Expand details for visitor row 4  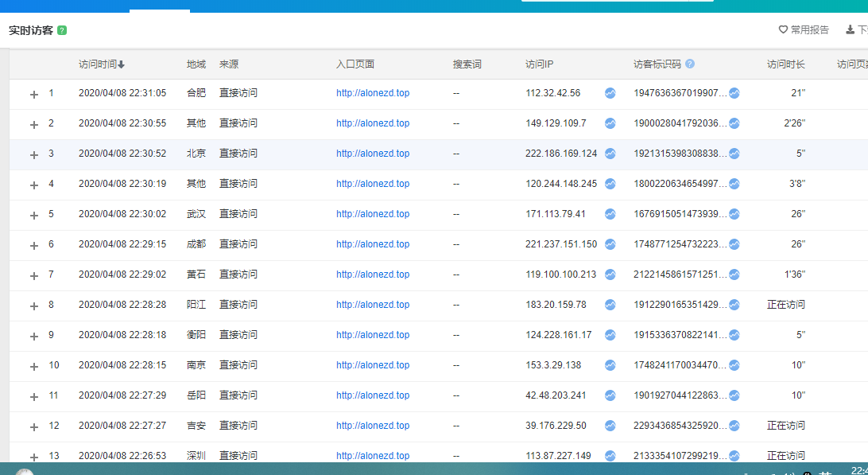pyautogui.click(x=33, y=185)
